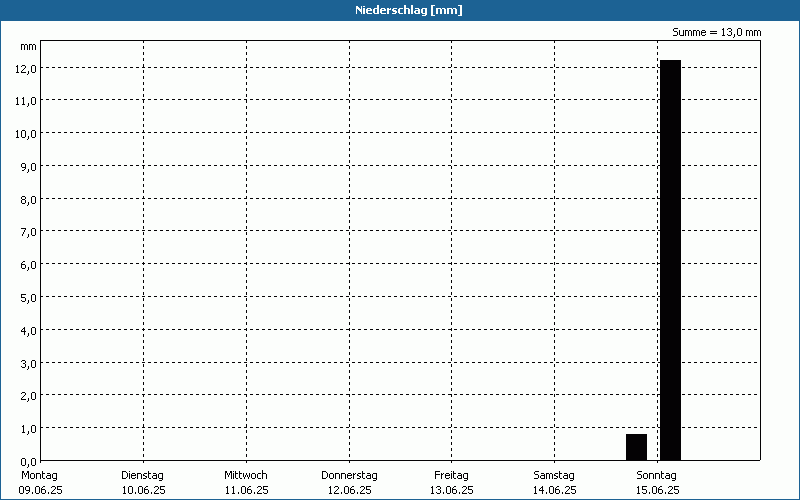Click the date 09.06.25

click(x=40, y=491)
